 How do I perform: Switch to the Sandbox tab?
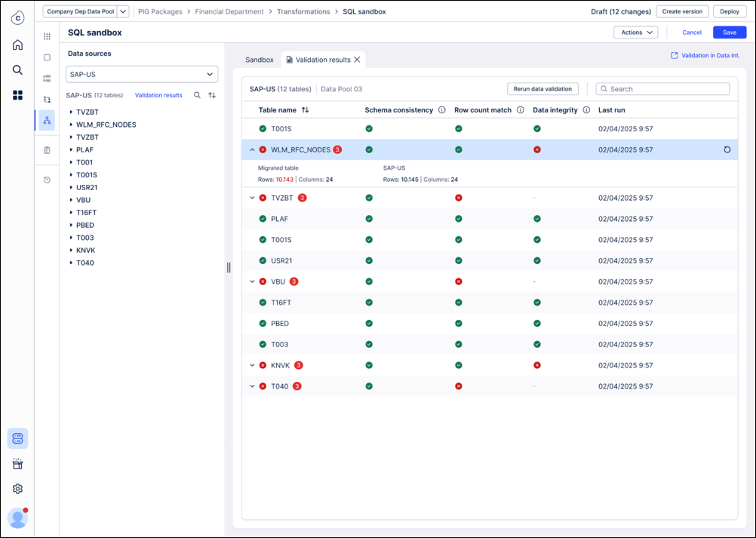pyautogui.click(x=260, y=60)
